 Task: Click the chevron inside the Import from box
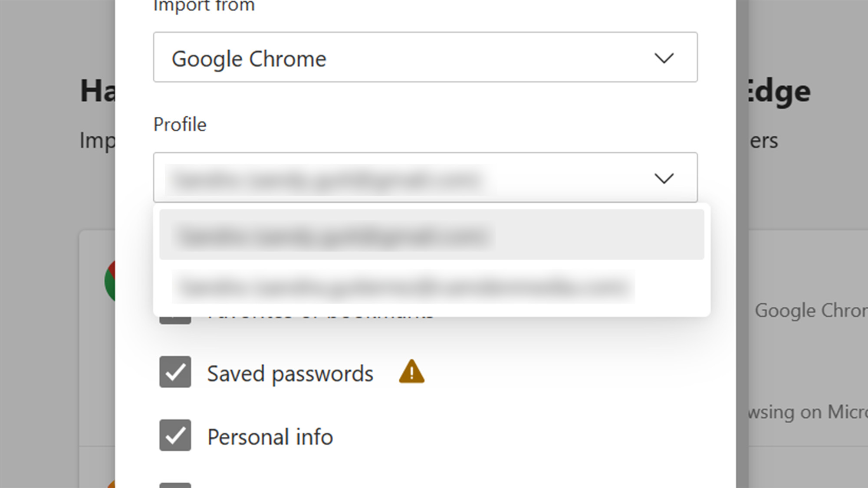tap(664, 58)
